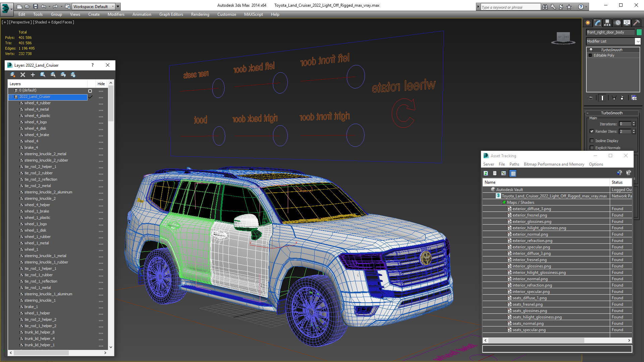Viewport: 644px width, 362px height.
Task: Open the Graph Editors menu
Action: coord(171,14)
